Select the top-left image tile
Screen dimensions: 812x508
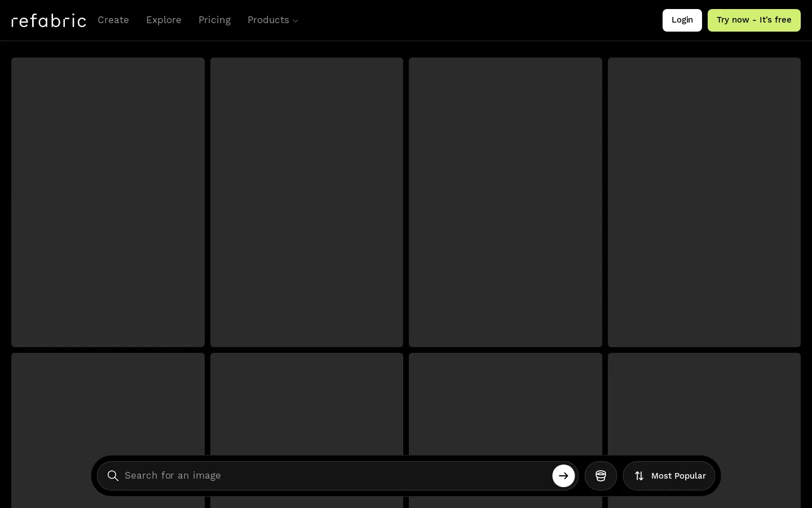pyautogui.click(x=108, y=202)
